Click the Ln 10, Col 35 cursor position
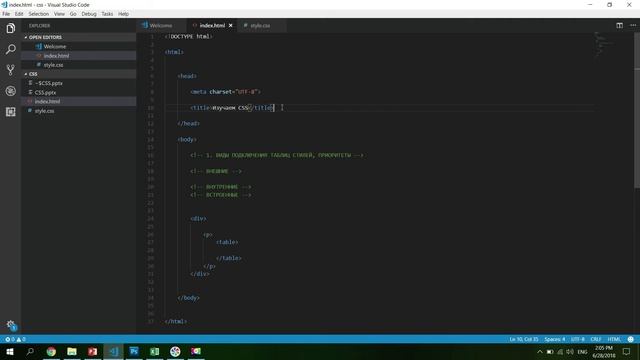This screenshot has height=360, width=640. (x=524, y=339)
